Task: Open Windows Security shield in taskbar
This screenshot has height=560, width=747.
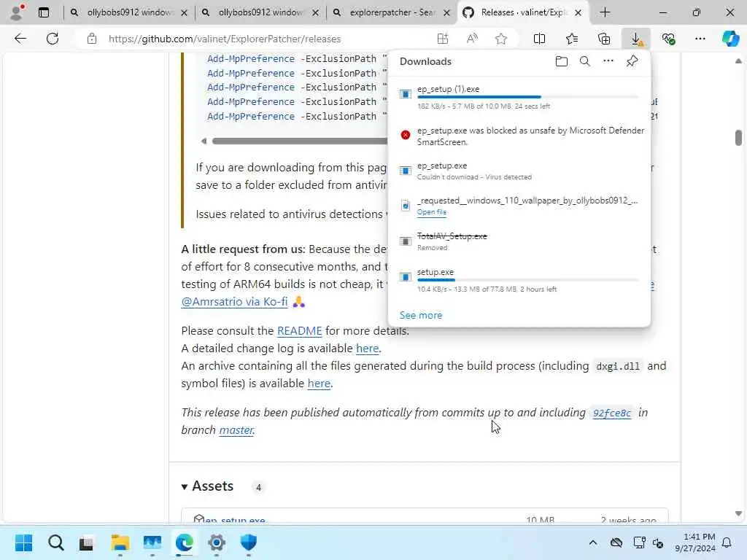Action: coord(248,542)
